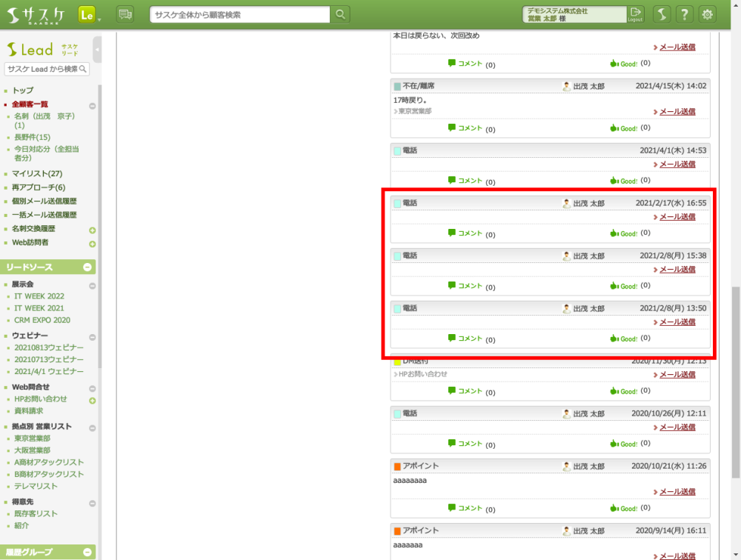
Task: Expand the 名刺交換履歴 item
Action: coord(93,230)
